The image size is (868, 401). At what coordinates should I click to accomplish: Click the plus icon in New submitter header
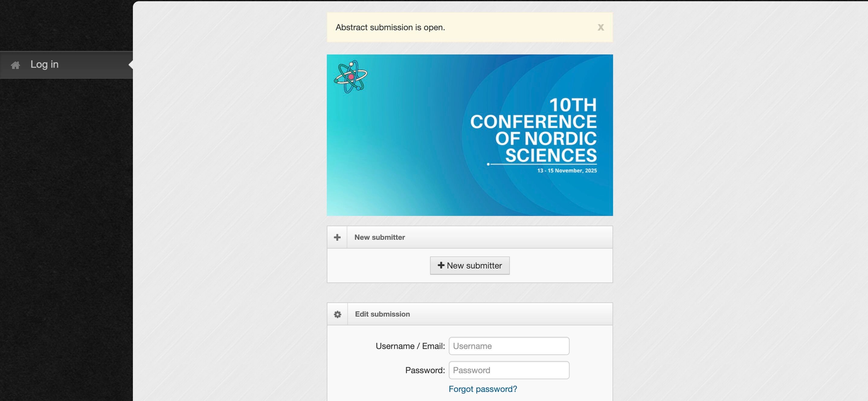[x=337, y=237]
